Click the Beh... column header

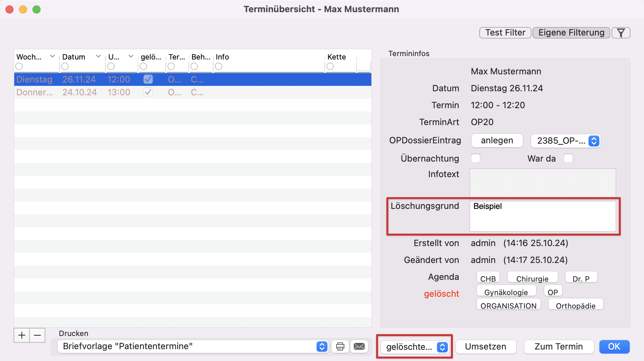pos(201,57)
